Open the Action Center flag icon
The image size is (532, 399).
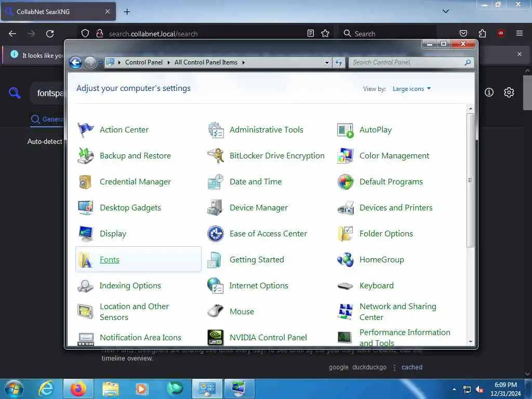86,130
